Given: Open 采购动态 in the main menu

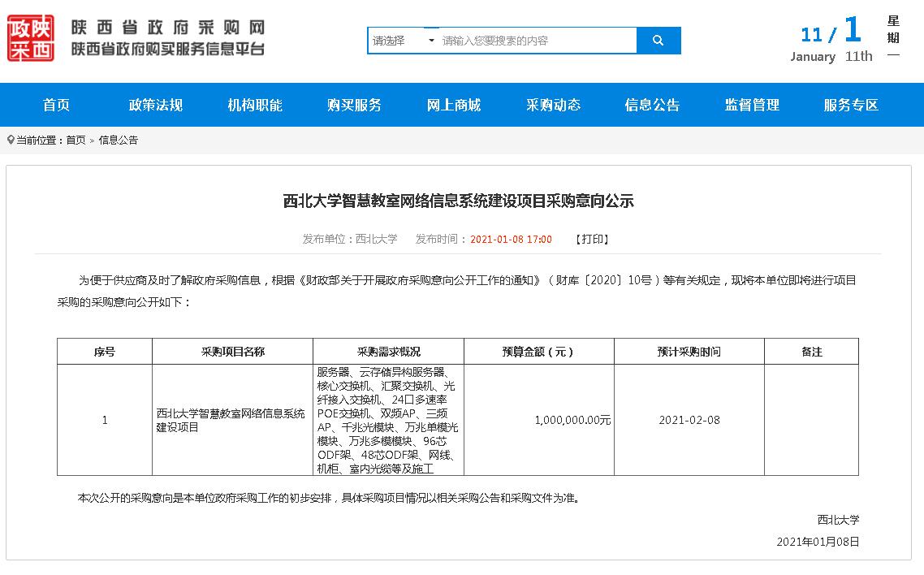Looking at the screenshot, I should (x=553, y=105).
